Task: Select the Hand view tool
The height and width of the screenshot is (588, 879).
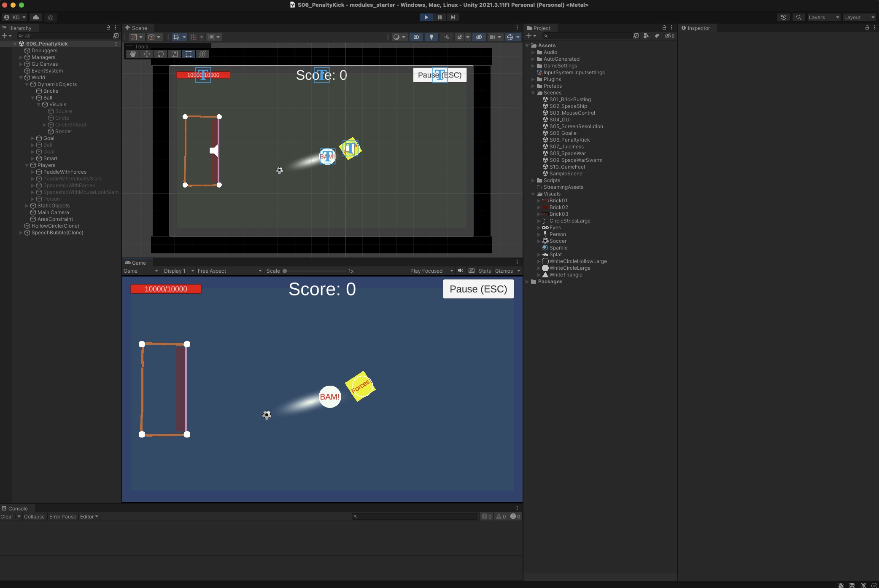Action: coord(133,54)
